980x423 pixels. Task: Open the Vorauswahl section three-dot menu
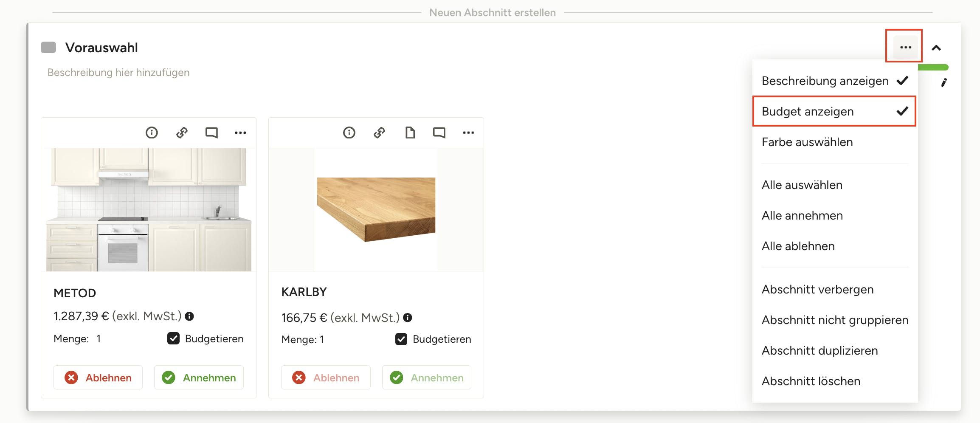click(905, 47)
